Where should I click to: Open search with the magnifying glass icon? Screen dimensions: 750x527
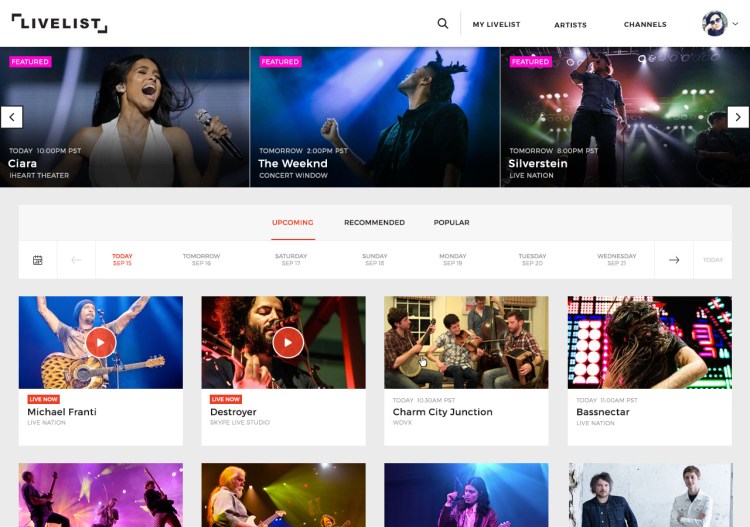442,23
